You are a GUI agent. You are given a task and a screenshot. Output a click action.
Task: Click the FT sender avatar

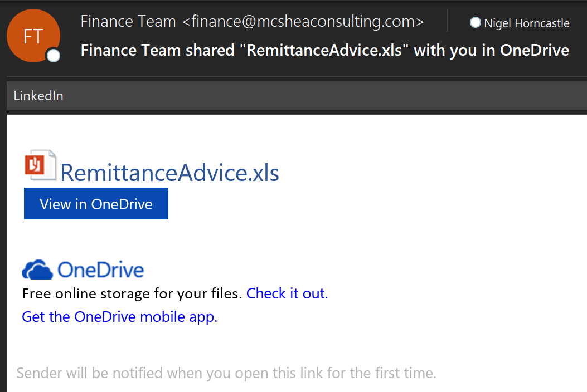(33, 36)
